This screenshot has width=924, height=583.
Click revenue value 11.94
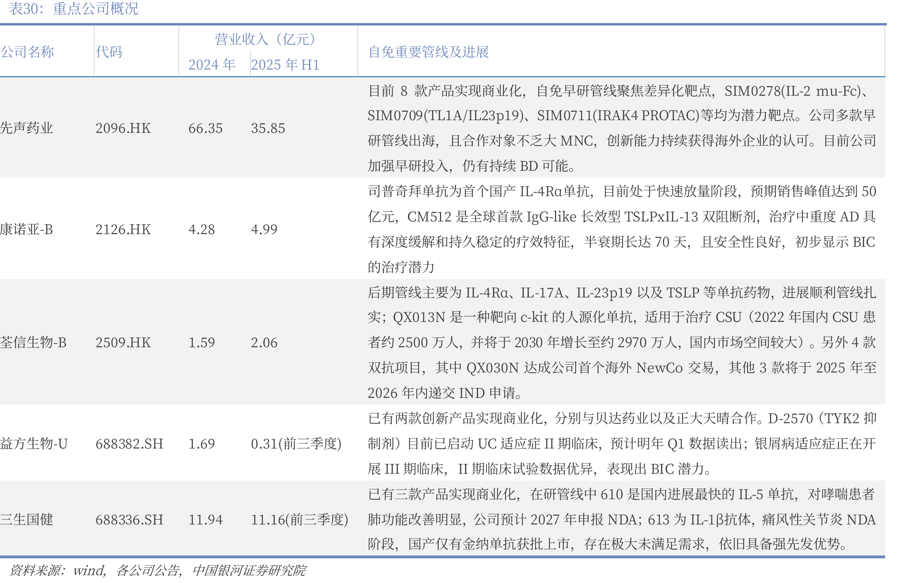pyautogui.click(x=205, y=519)
